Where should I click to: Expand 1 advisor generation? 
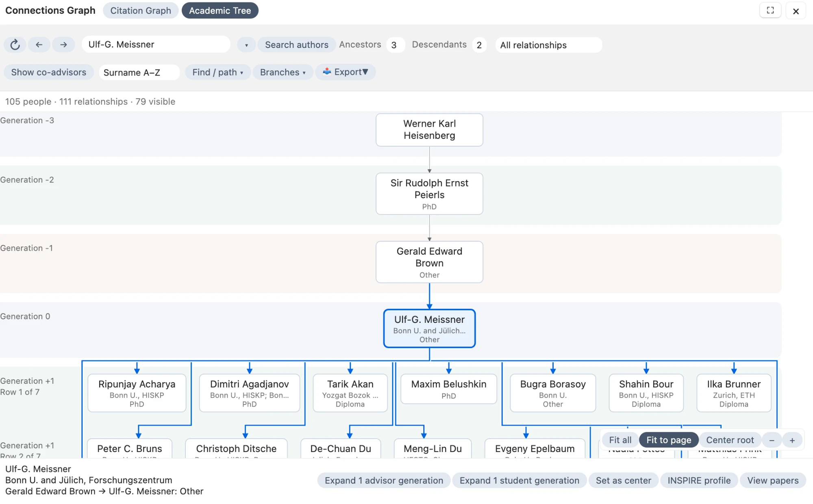pyautogui.click(x=384, y=480)
